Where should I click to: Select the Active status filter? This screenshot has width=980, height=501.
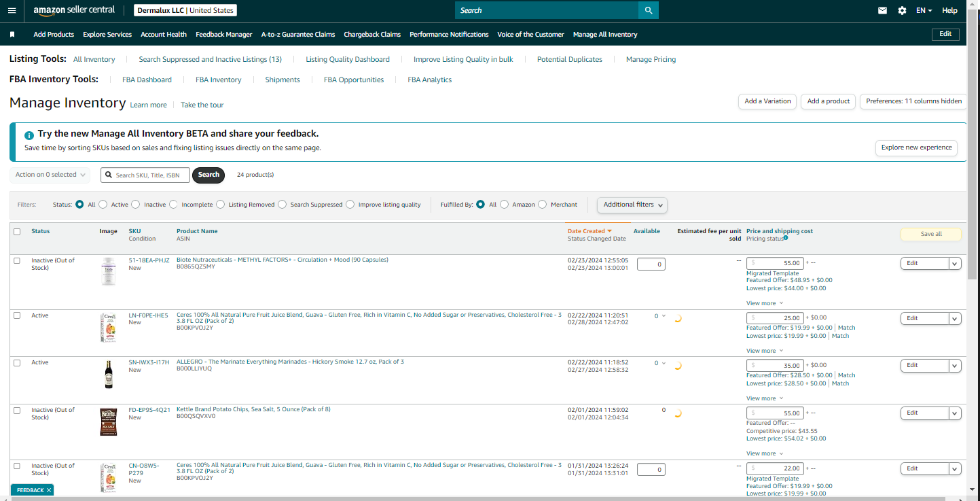click(103, 204)
